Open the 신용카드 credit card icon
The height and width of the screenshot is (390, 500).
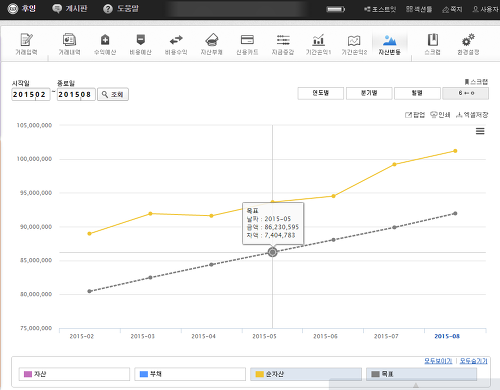pyautogui.click(x=247, y=44)
